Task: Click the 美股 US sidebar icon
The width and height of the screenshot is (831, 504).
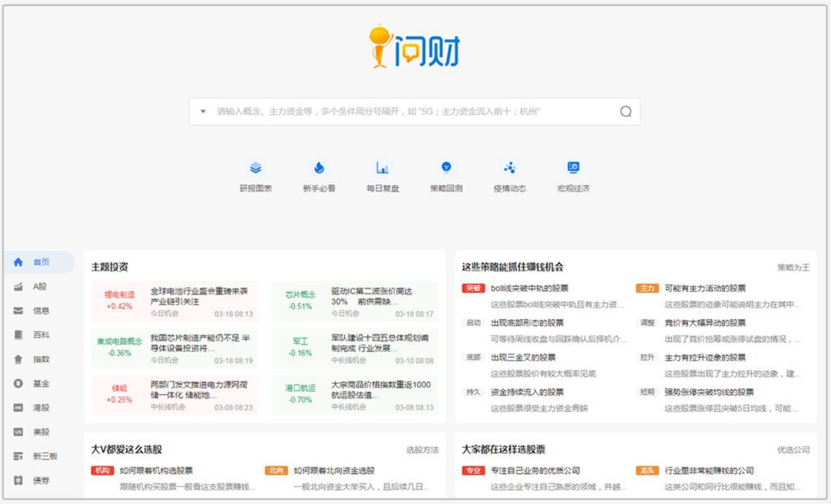Action: (19, 432)
